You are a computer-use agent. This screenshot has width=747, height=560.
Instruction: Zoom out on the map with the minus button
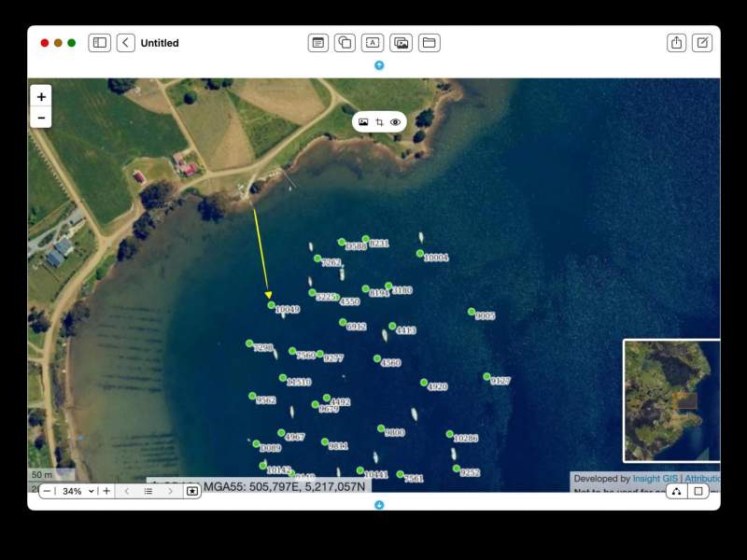(x=41, y=118)
